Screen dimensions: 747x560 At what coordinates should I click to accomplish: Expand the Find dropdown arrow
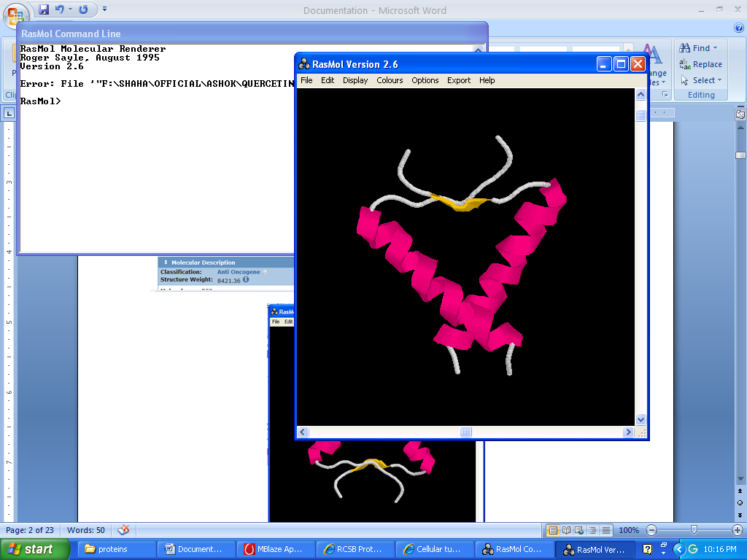click(x=715, y=48)
